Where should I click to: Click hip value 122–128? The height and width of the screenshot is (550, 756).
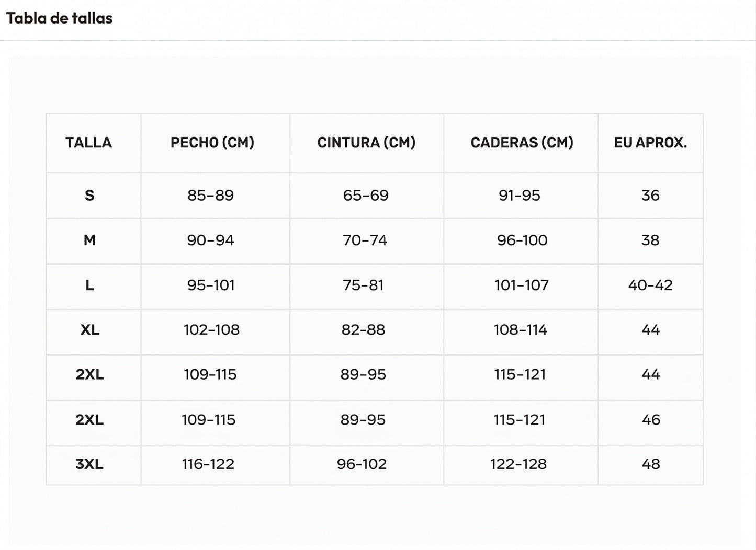pos(518,464)
